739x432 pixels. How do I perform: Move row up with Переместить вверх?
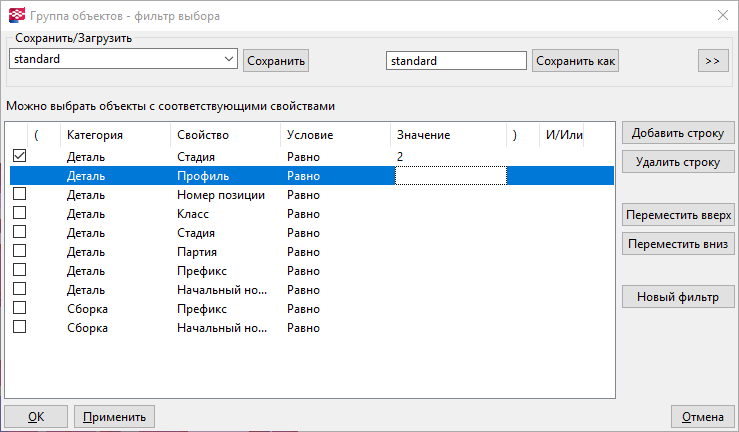(679, 215)
